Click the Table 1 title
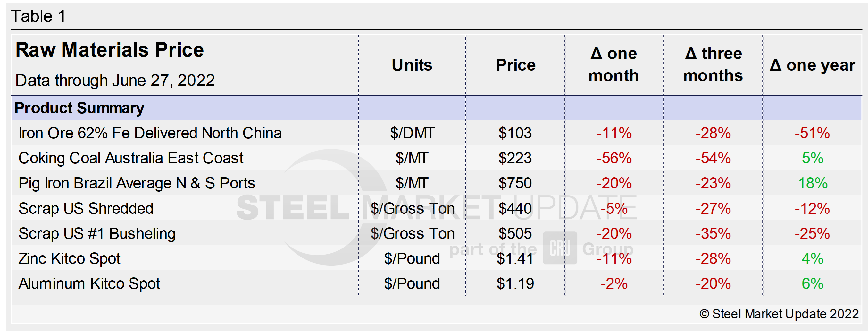 pyautogui.click(x=38, y=16)
